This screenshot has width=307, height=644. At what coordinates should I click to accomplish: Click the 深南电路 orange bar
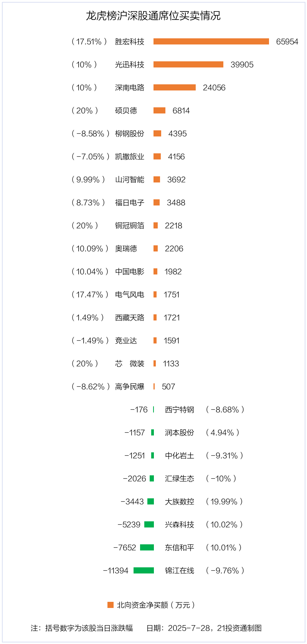point(174,87)
